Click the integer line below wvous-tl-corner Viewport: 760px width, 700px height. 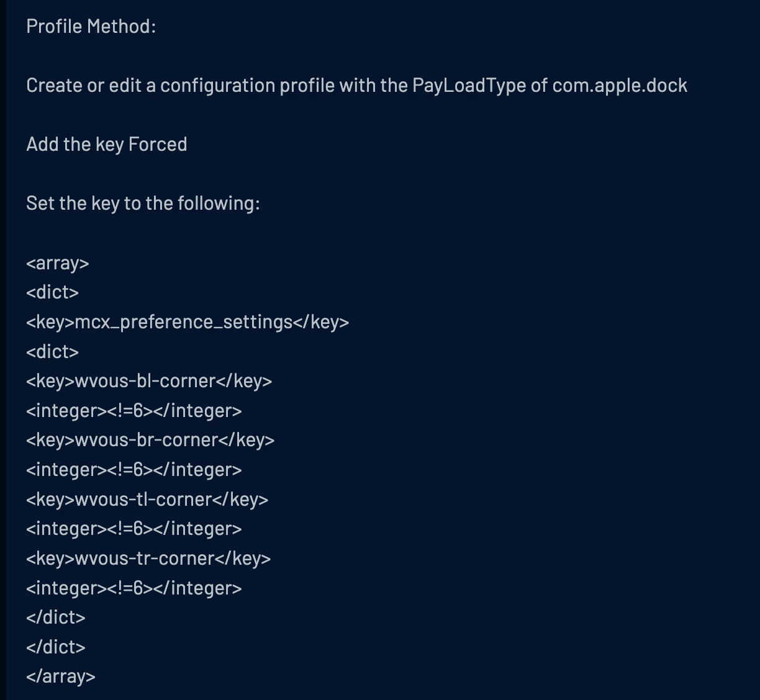[134, 528]
